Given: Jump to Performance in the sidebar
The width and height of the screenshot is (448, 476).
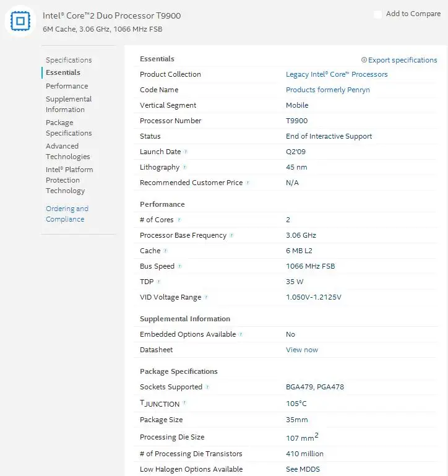Looking at the screenshot, I should (67, 86).
